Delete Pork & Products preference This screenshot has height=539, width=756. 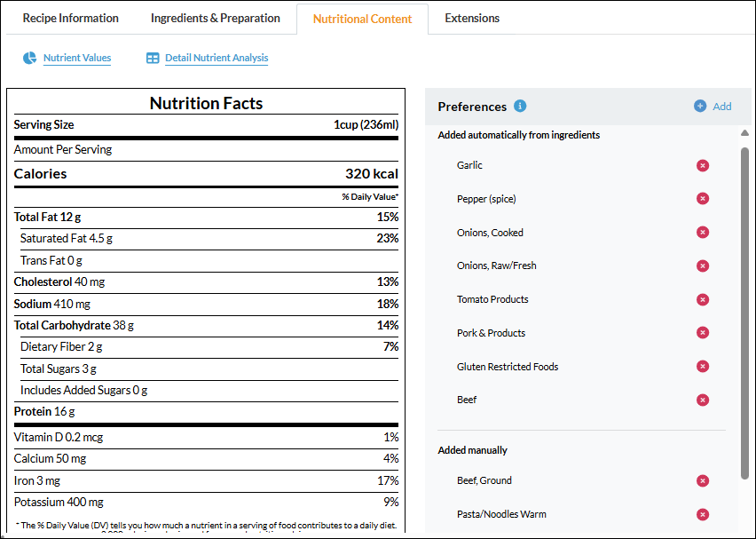(x=703, y=332)
